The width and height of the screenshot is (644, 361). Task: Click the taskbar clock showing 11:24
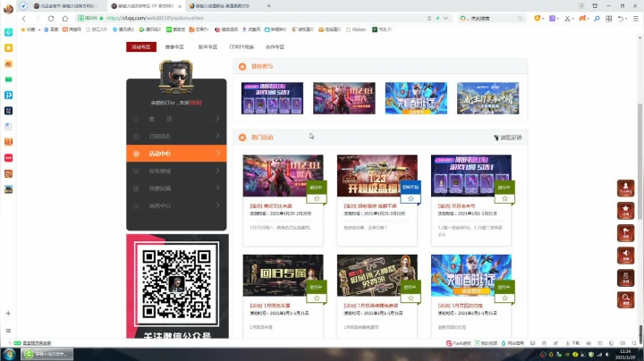click(625, 354)
